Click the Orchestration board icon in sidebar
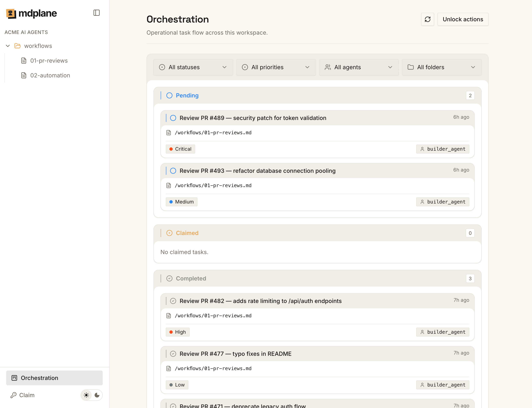Image resolution: width=532 pixels, height=408 pixels. 14,378
